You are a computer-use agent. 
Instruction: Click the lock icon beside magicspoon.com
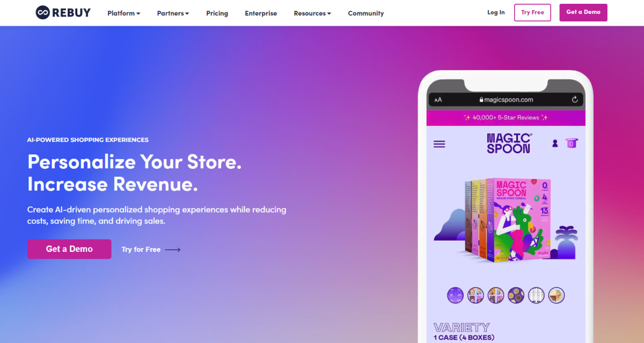481,100
